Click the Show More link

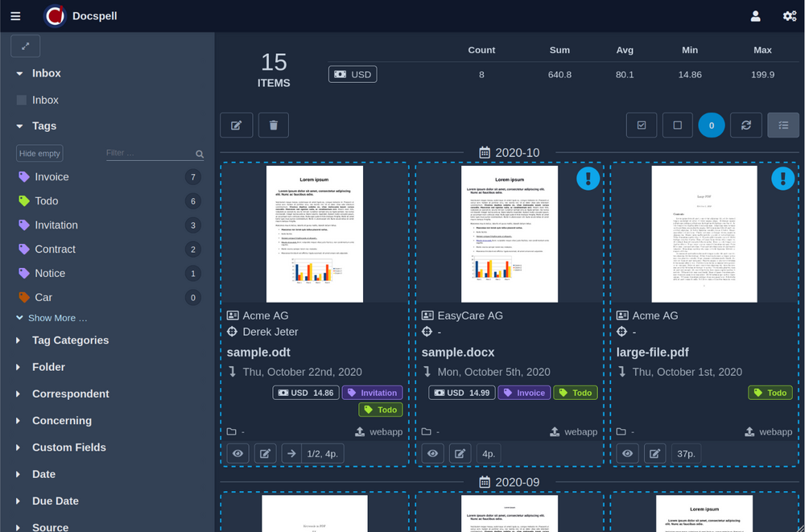(x=56, y=318)
